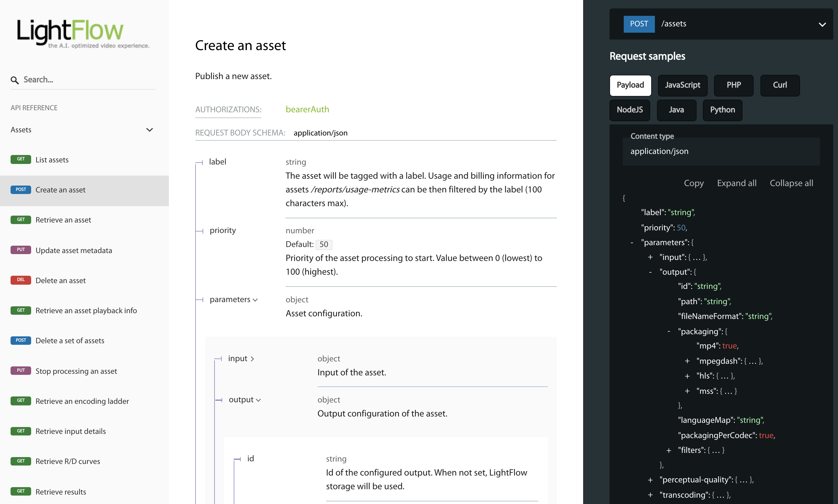Click the POST badge for Delete a set of assets
Viewport: 838px width, 504px height.
21,340
